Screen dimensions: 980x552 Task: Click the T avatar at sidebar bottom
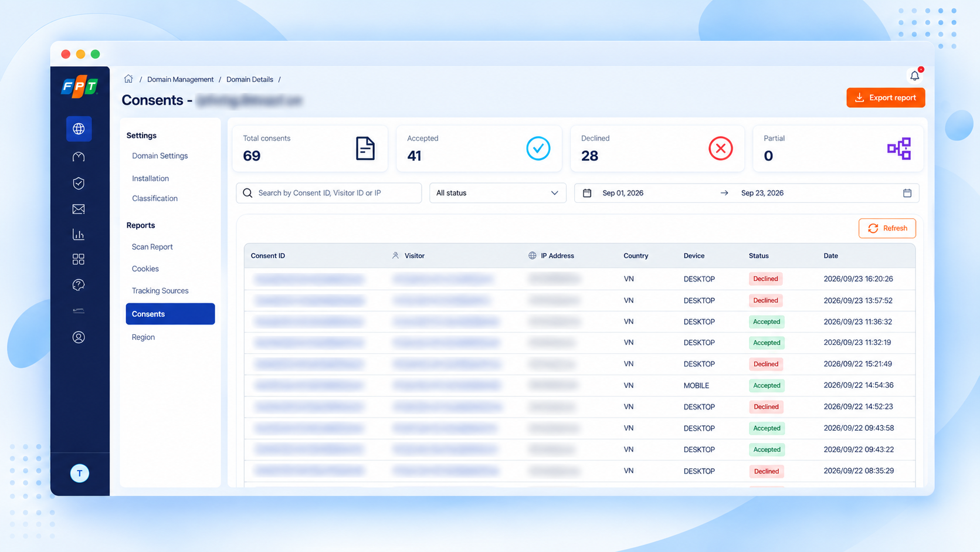point(80,473)
